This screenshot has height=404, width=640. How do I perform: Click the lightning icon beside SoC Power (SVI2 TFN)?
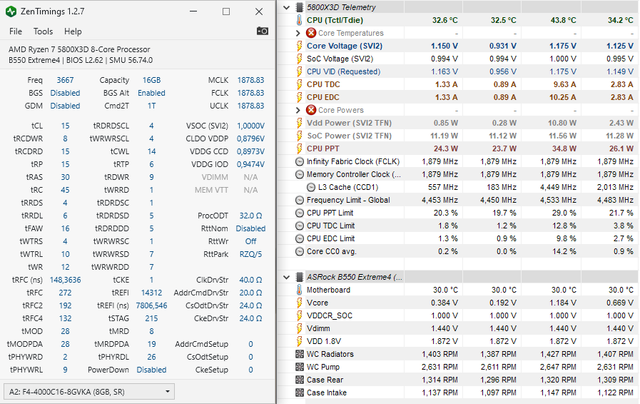click(299, 136)
